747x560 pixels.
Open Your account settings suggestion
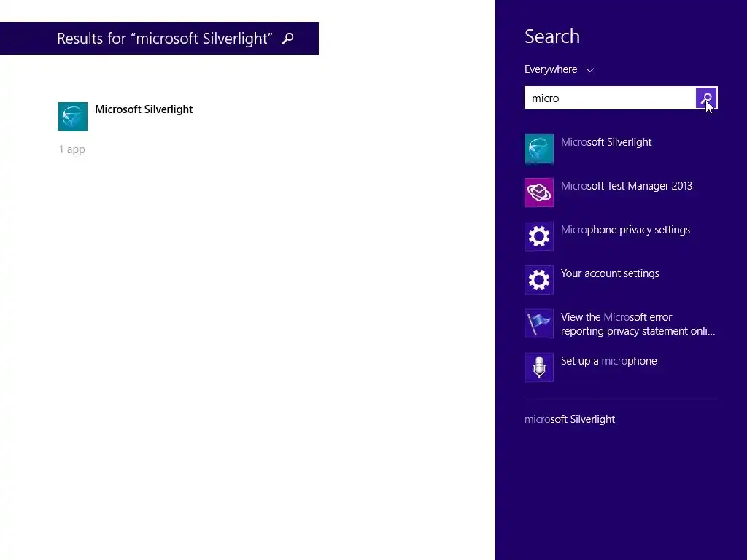tap(610, 273)
